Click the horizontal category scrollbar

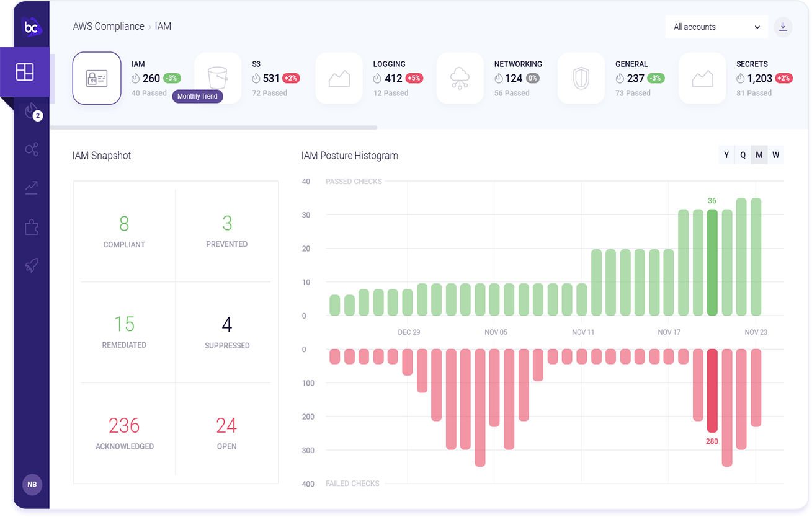click(x=213, y=128)
